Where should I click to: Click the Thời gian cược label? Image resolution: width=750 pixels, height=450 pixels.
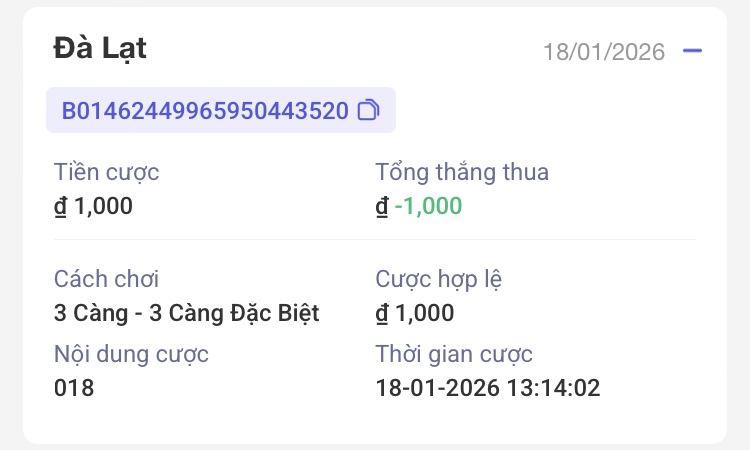(454, 354)
